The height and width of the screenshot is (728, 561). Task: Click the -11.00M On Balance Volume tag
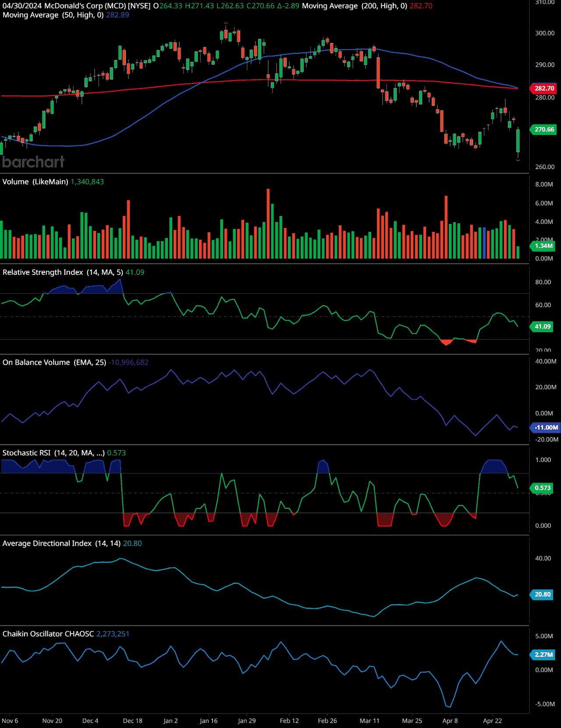(546, 427)
